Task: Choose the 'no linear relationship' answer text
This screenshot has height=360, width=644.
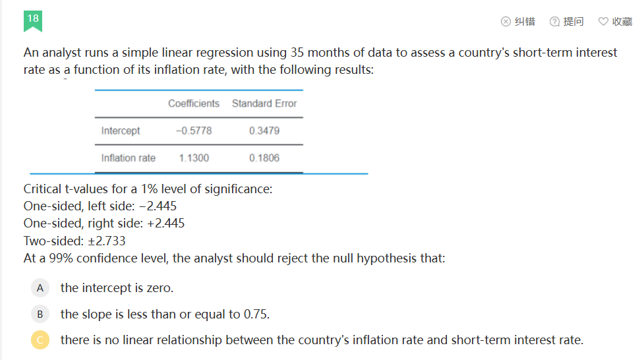Action: point(322,341)
